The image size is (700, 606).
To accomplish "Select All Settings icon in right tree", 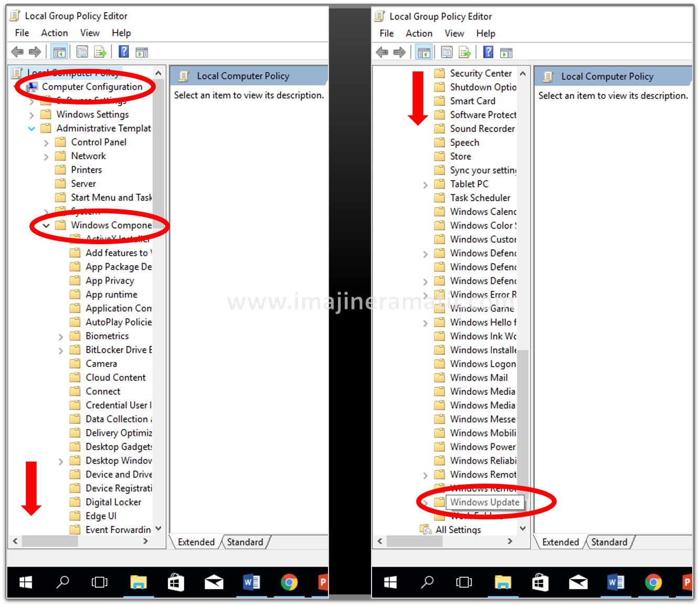I will (x=426, y=529).
